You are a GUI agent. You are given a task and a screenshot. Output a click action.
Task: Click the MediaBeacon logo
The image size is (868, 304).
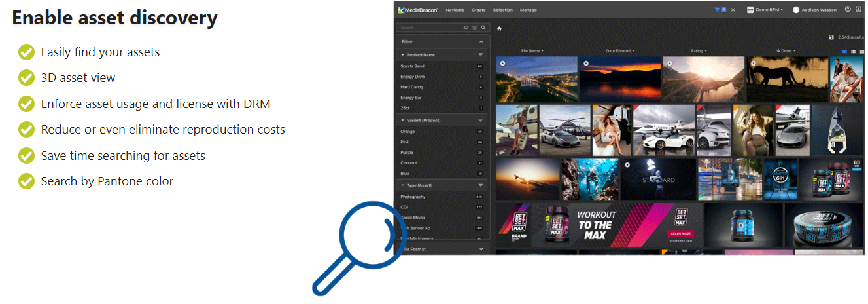click(419, 10)
